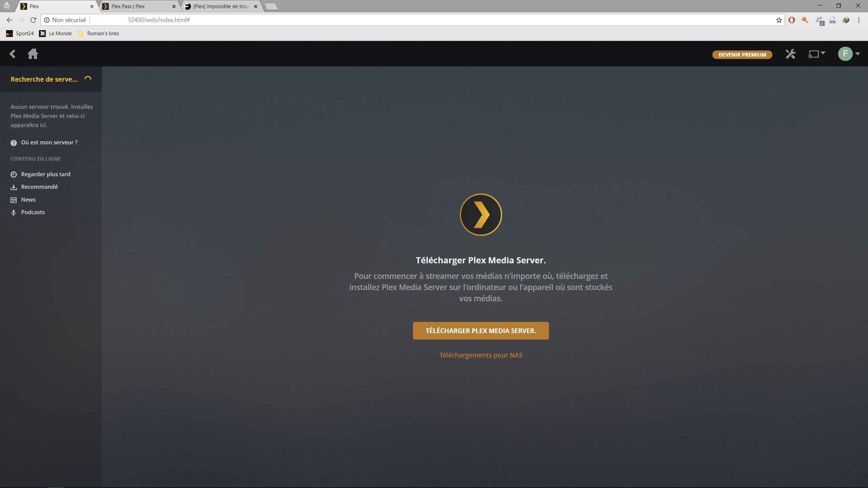Click the Podcasts microphone icon

pyautogui.click(x=14, y=213)
